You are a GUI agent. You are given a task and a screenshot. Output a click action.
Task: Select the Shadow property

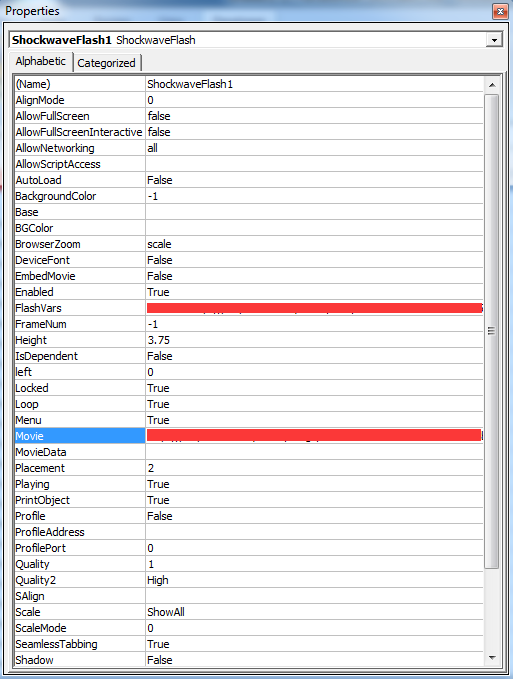click(80, 660)
